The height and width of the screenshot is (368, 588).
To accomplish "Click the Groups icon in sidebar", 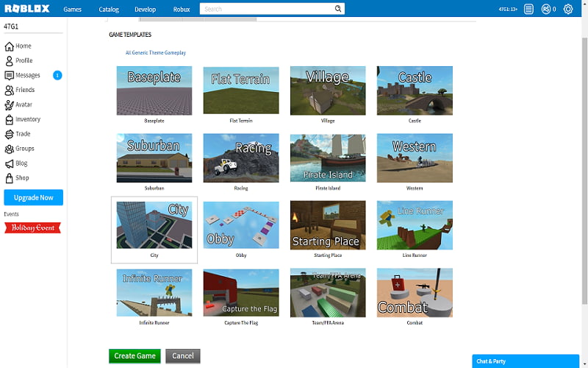I will pyautogui.click(x=10, y=149).
